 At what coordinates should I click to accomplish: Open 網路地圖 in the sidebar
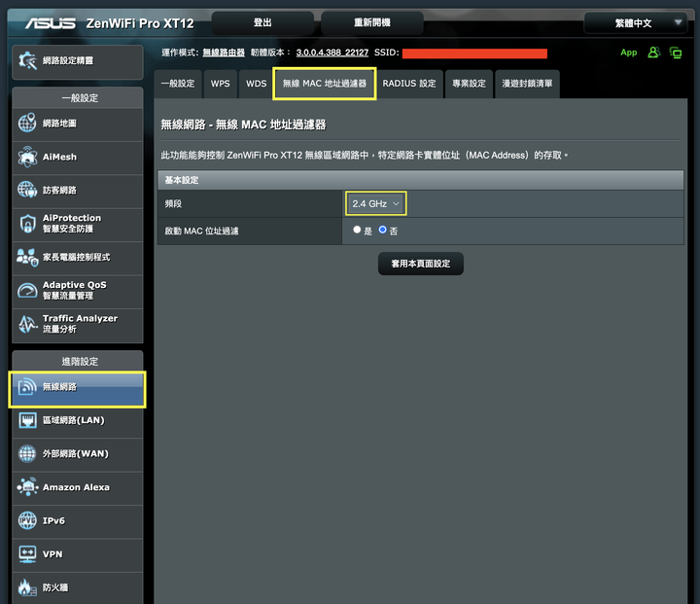click(59, 124)
